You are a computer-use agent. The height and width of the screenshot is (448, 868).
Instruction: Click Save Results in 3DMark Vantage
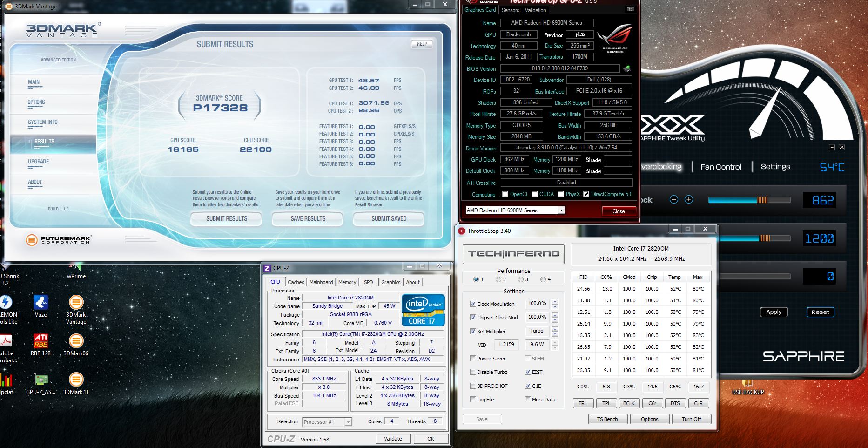[x=308, y=218]
